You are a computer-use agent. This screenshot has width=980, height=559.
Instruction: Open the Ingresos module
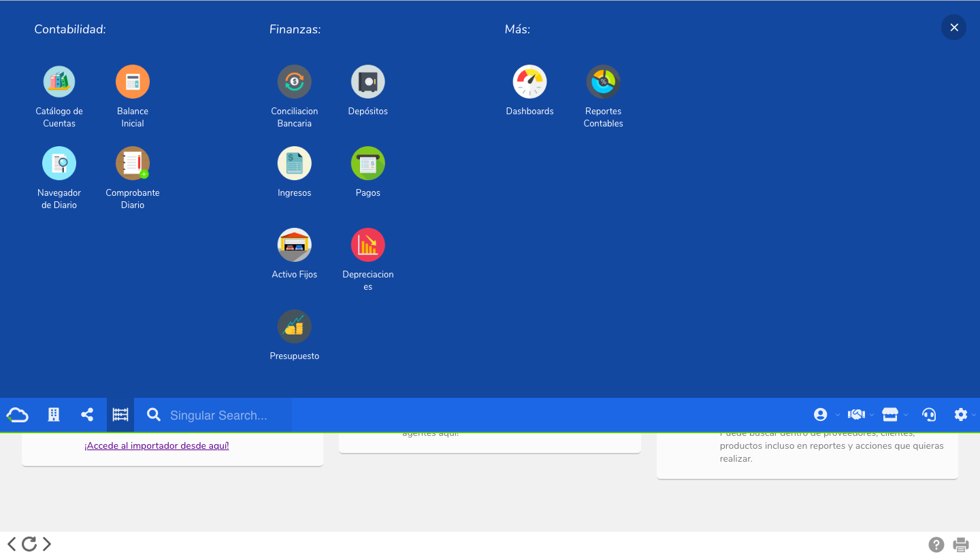click(295, 163)
